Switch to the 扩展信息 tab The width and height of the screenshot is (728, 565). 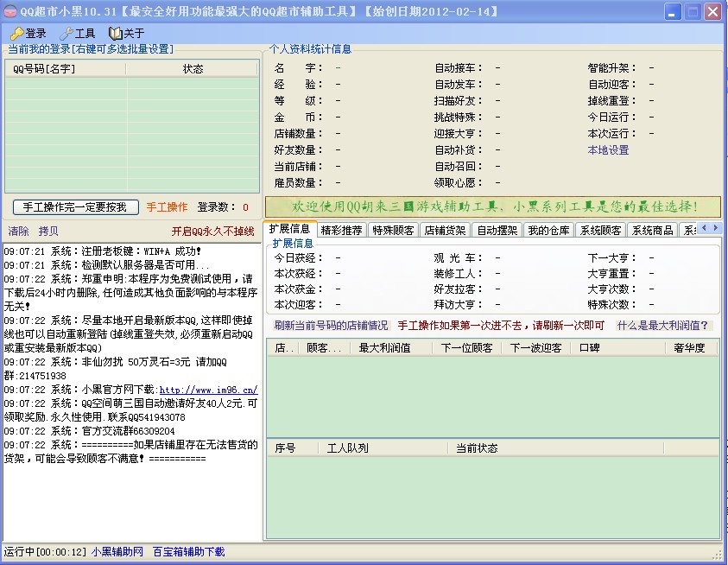(289, 229)
